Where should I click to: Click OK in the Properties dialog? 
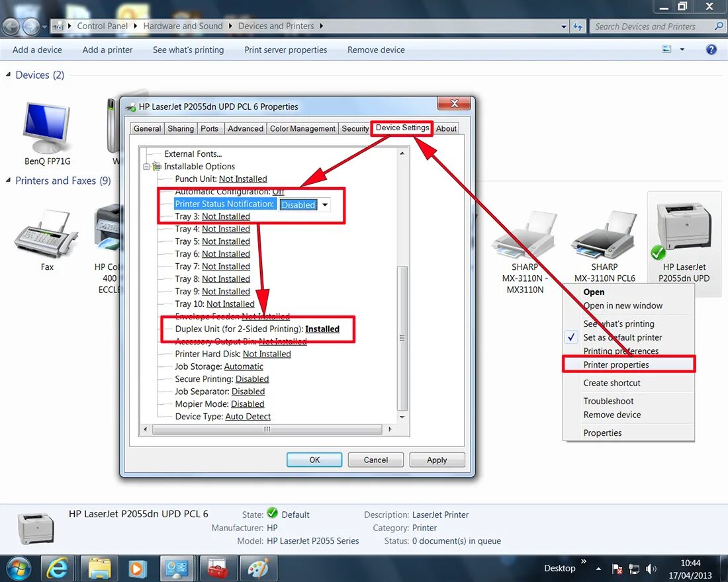[314, 460]
